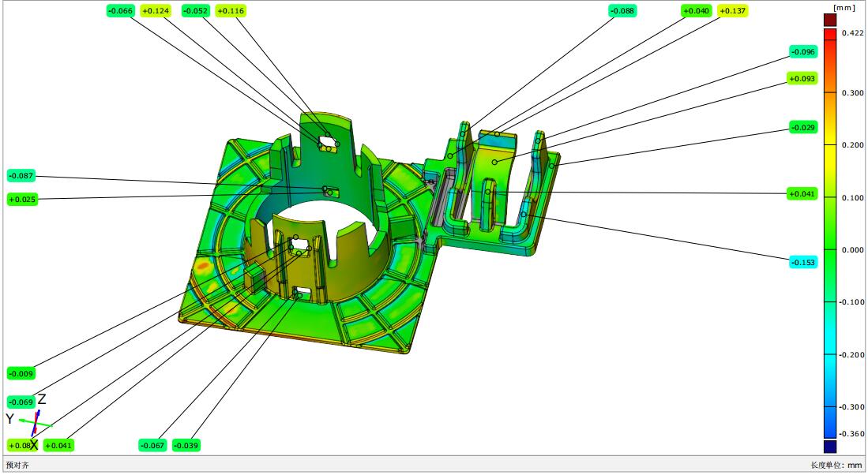
Task: Click the +0.093 deviation annotation
Action: (x=802, y=79)
